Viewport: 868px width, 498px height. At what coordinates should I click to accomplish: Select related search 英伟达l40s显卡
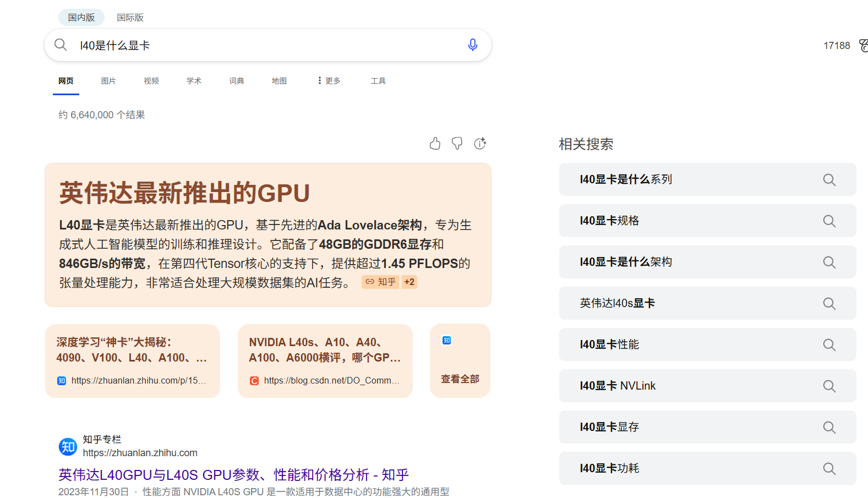click(708, 303)
